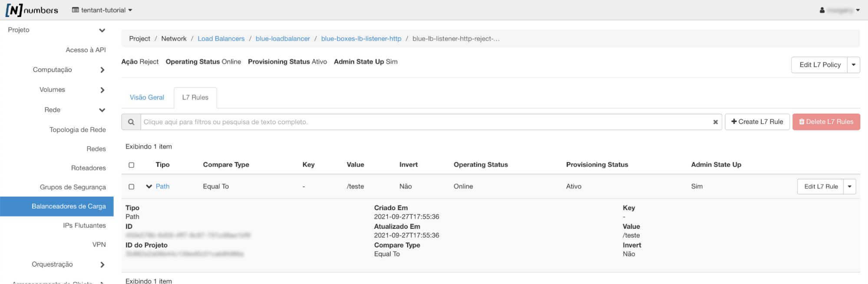Click the Edit L7 Policy button
Image resolution: width=868 pixels, height=284 pixels.
(x=820, y=65)
